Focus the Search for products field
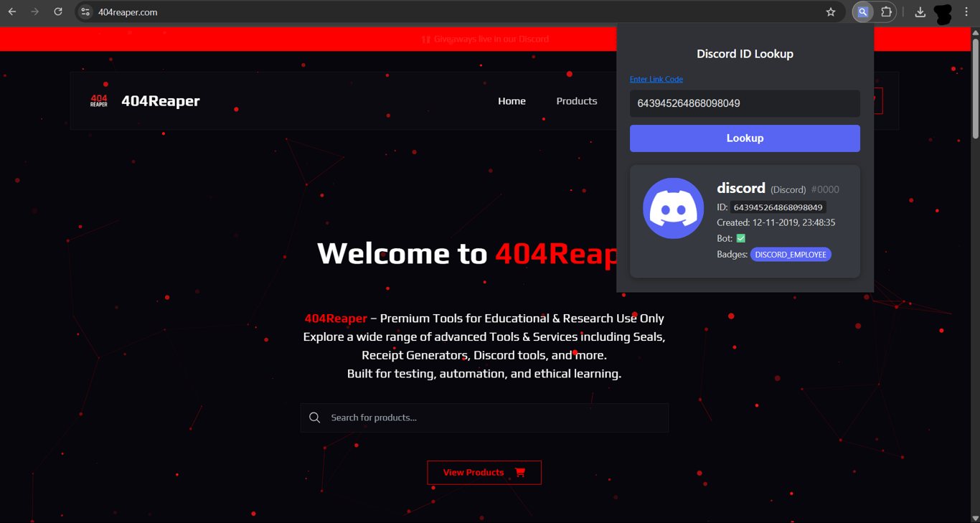The height and width of the screenshot is (523, 980). [484, 418]
